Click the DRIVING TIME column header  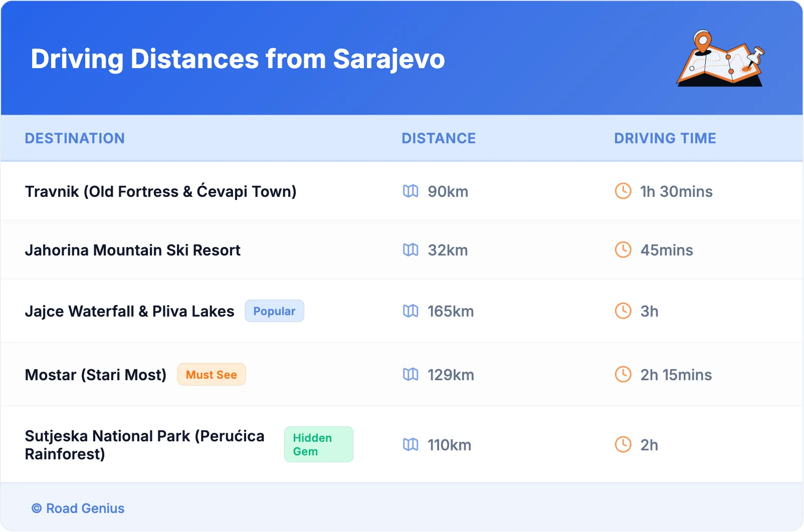pos(665,138)
